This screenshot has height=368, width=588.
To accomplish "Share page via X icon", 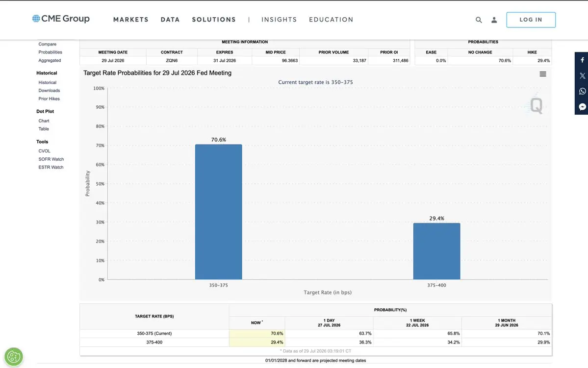I will click(x=582, y=75).
